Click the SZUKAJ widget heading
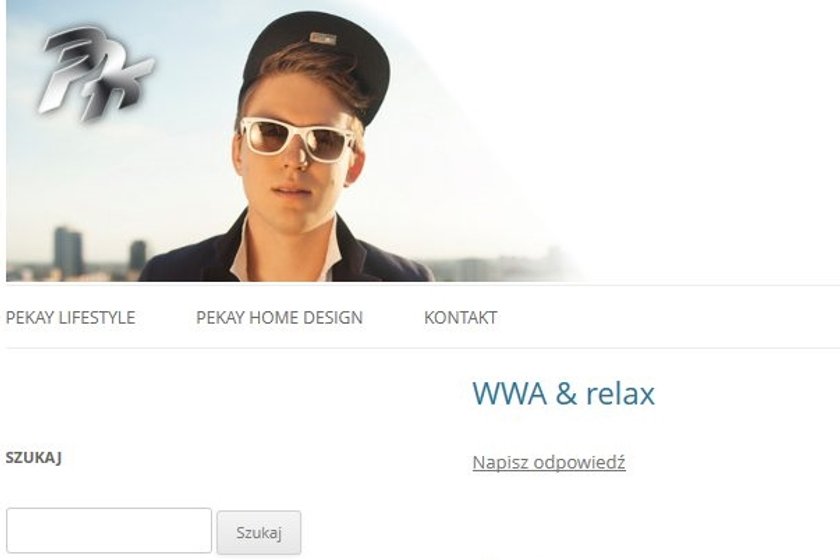Screen dimensions: 840x560 (33, 458)
